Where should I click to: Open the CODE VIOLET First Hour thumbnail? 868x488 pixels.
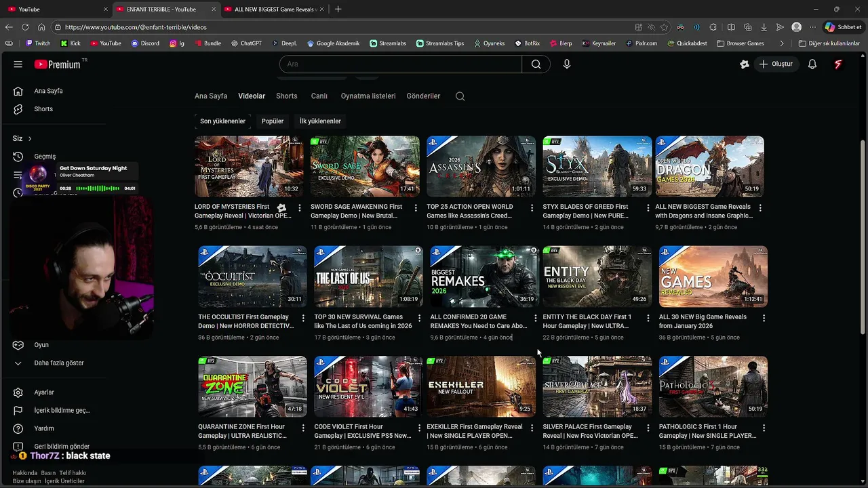click(368, 386)
